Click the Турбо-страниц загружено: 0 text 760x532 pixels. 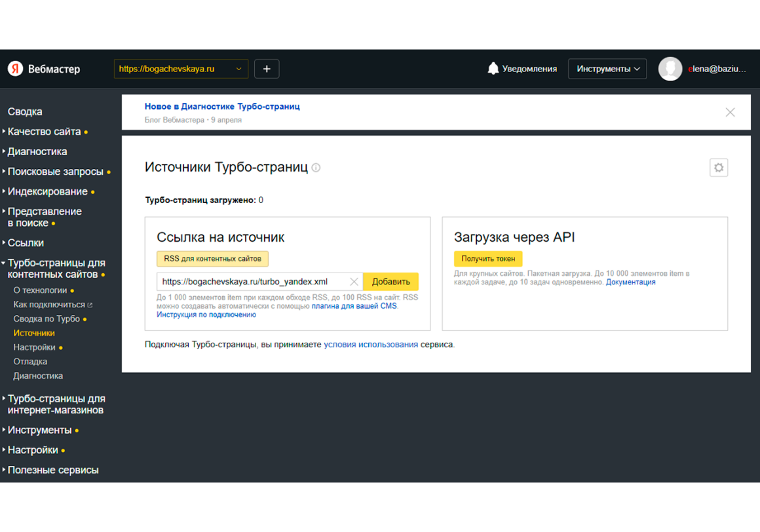204,200
